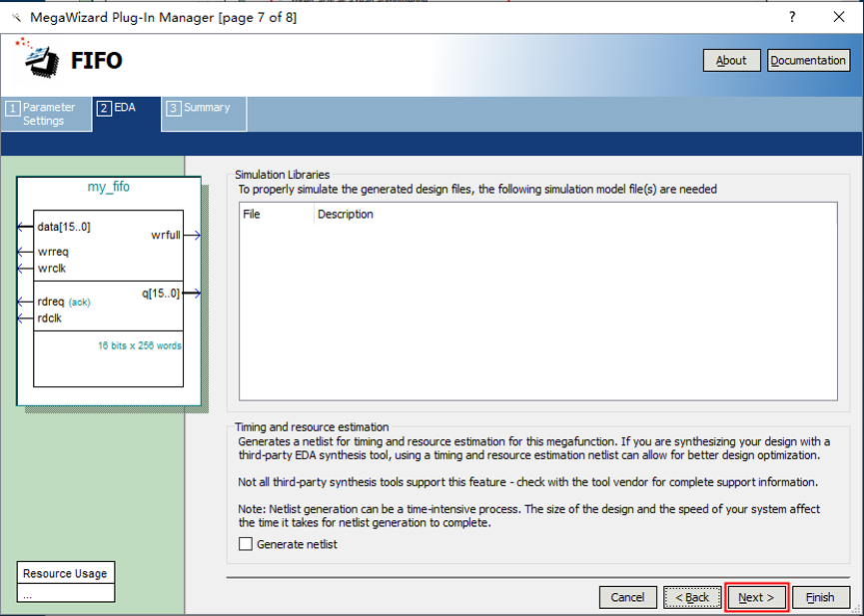Click the MegaWizard title bar wand icon
864x616 pixels.
point(15,17)
